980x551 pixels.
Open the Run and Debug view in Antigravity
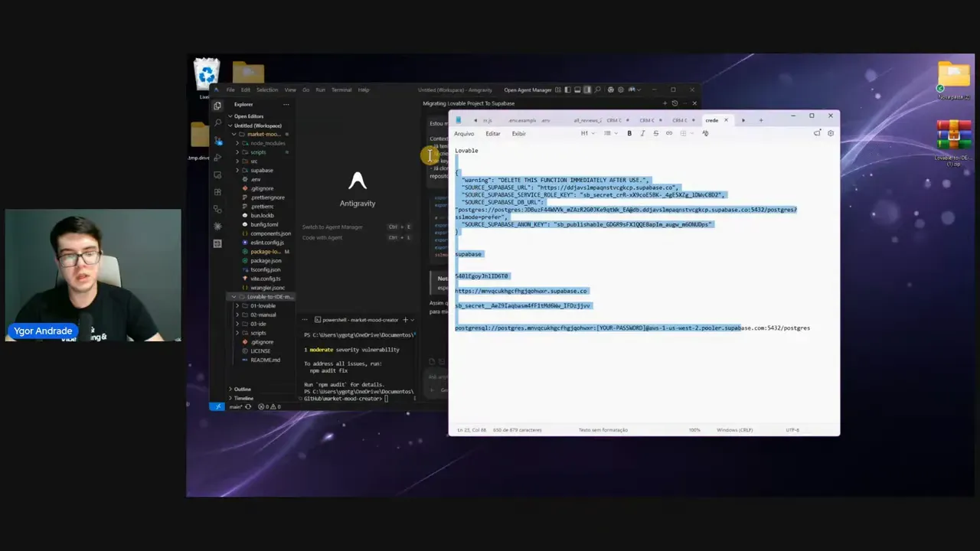[x=218, y=158]
